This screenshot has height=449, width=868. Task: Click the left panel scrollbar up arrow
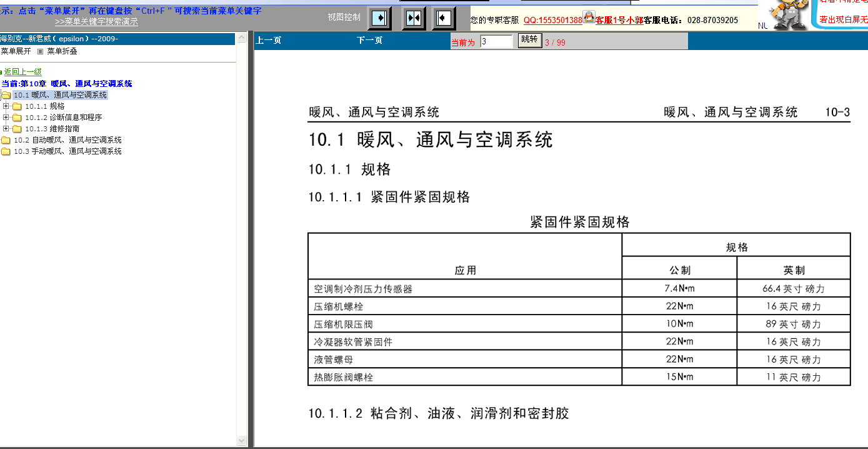(x=241, y=39)
